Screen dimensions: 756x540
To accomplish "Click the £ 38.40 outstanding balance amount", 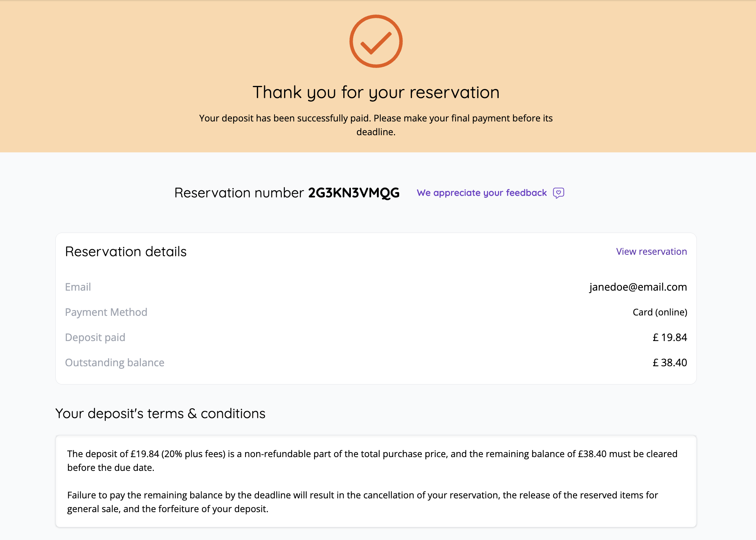I will tap(669, 362).
